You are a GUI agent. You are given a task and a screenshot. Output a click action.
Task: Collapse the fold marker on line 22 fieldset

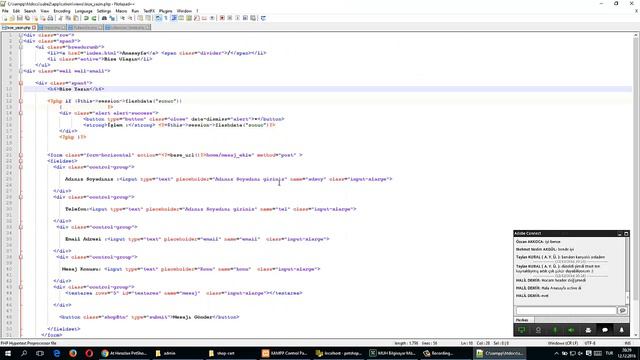click(20, 161)
